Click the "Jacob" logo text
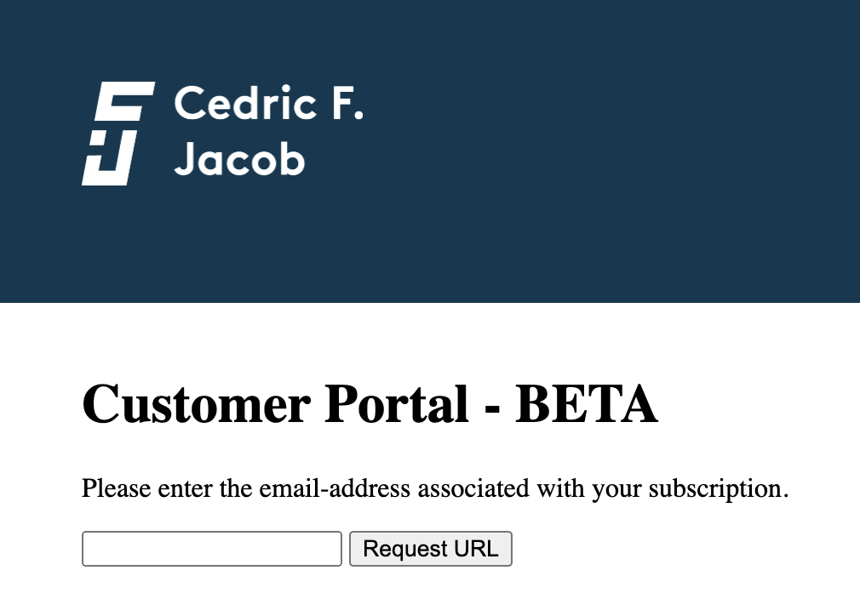The image size is (860, 616). click(239, 159)
